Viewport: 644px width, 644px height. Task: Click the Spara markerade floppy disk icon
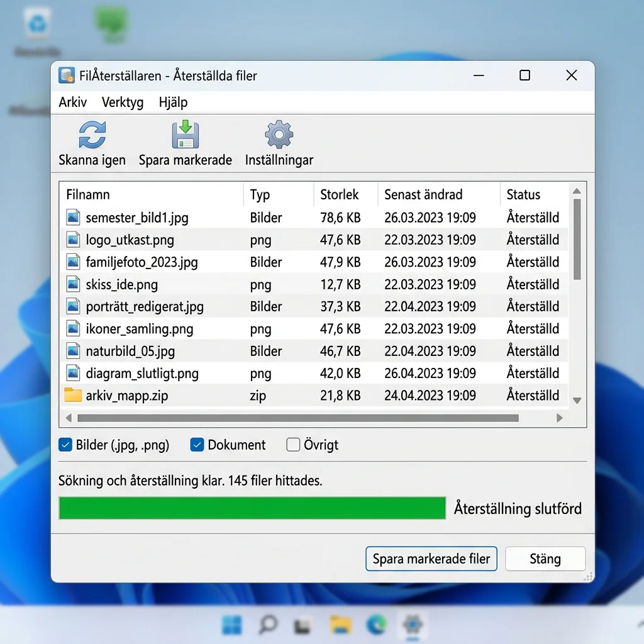(186, 135)
